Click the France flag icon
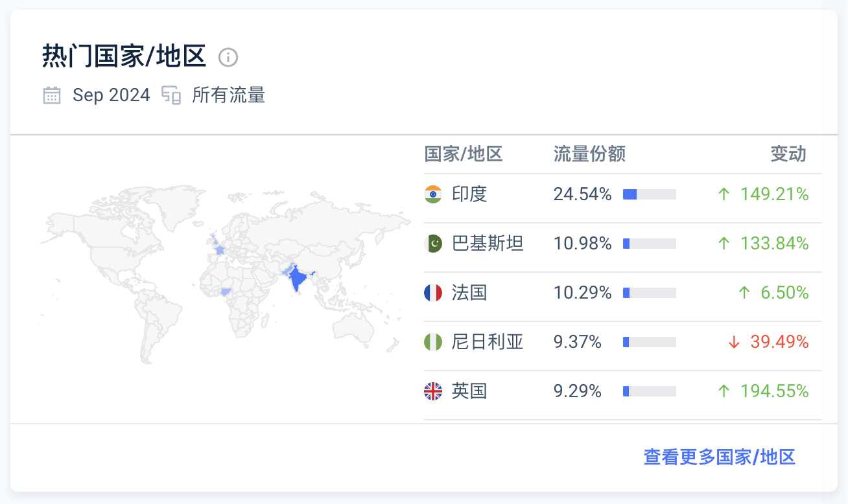 (x=433, y=293)
